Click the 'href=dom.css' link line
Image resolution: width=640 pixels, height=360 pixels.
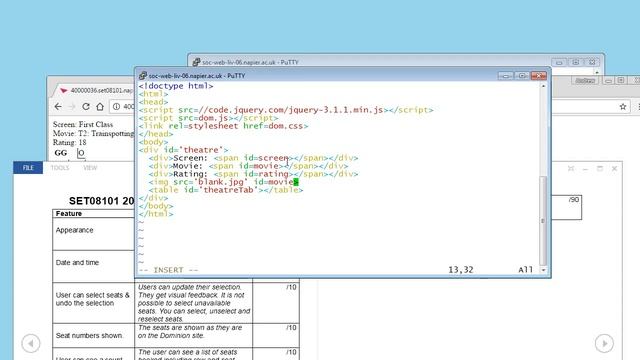tap(223, 126)
